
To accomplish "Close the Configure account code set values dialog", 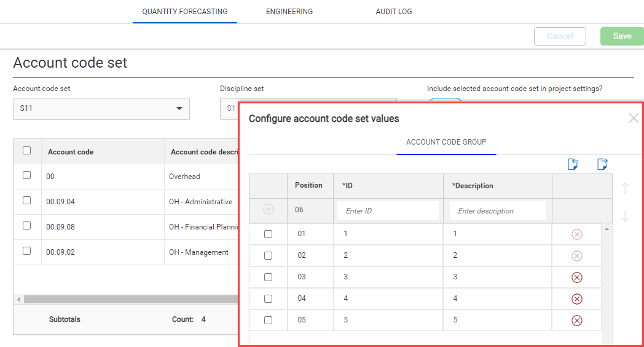I will coord(634,118).
